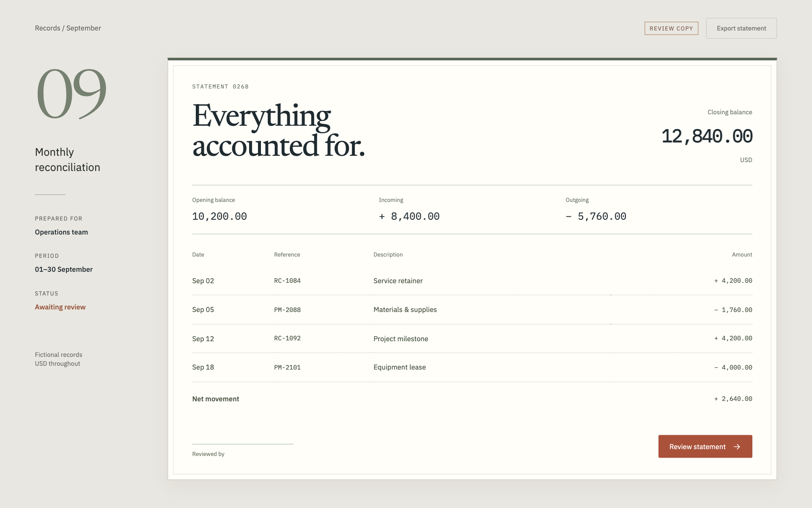The width and height of the screenshot is (812, 508).
Task: Click the arrow icon in Review statement button
Action: [x=737, y=447]
